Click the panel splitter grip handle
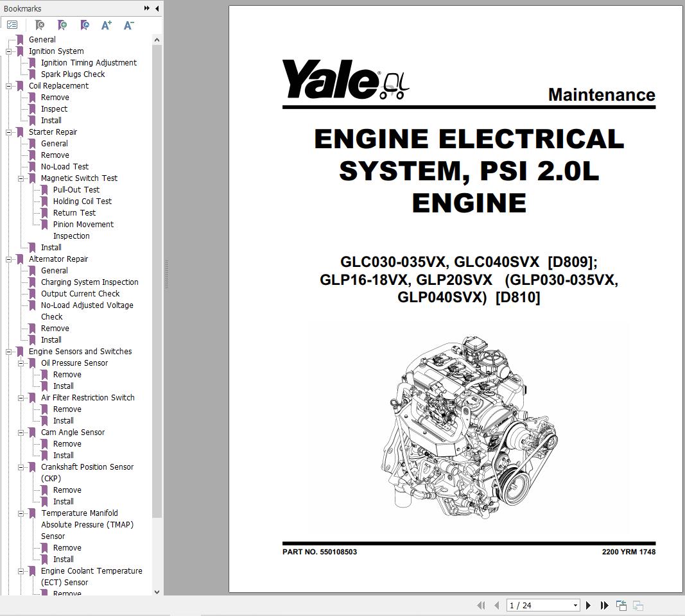The width and height of the screenshot is (685, 616). pos(166,275)
